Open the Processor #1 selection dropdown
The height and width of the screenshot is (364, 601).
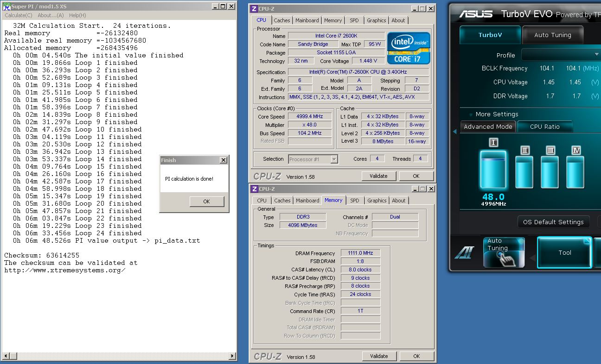[334, 159]
